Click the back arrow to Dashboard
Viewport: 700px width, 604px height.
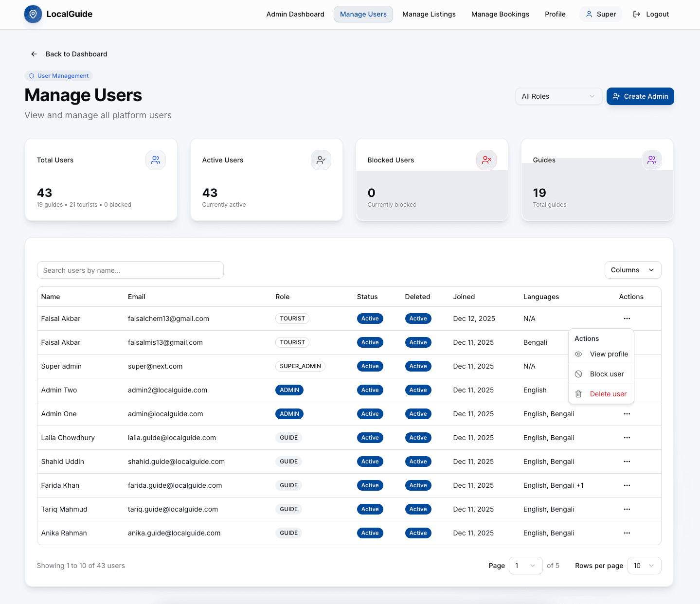34,54
